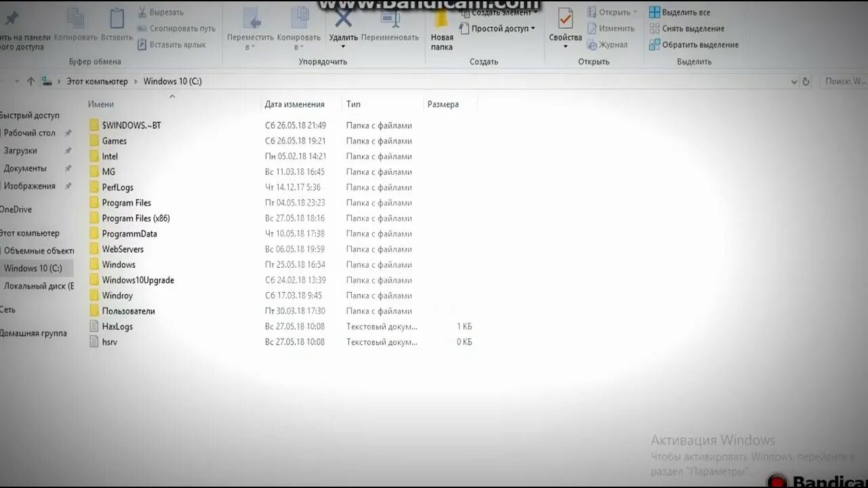Click Выделить все in the ribbon
The height and width of the screenshot is (488, 868).
(679, 12)
